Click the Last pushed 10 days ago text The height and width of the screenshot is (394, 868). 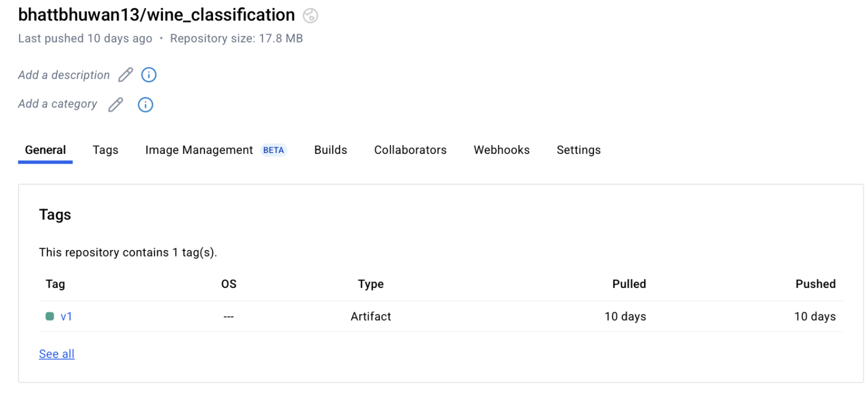pyautogui.click(x=85, y=39)
